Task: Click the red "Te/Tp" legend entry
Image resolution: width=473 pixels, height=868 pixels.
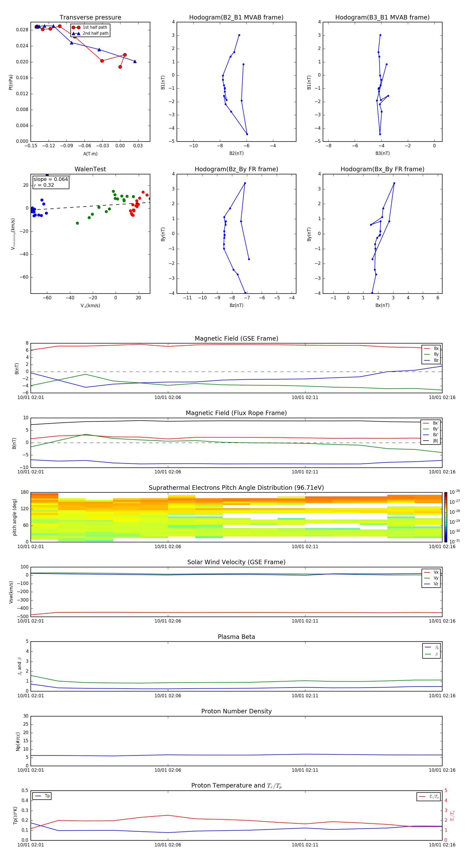Action: pos(429,796)
